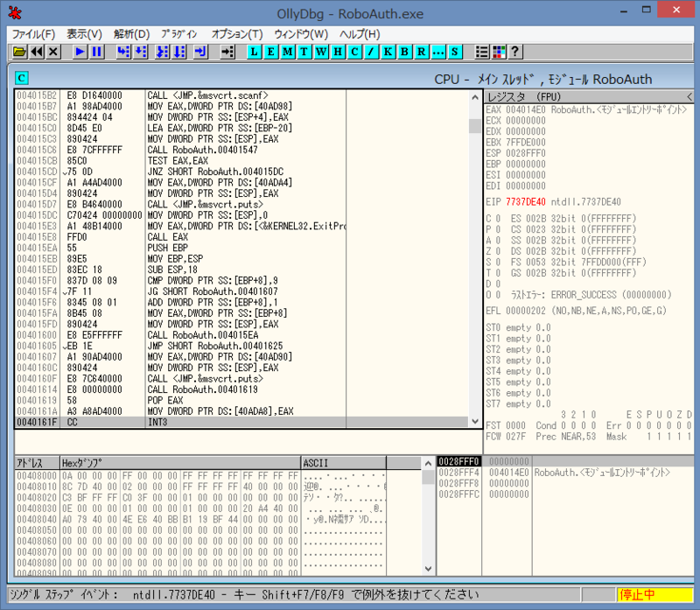Click the disassembly scrollbar up arrow
Viewport: 700px width, 610px height.
tap(475, 97)
